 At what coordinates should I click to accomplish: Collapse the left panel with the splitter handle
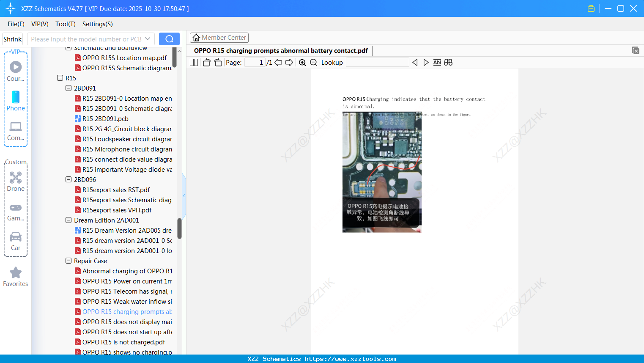click(184, 195)
